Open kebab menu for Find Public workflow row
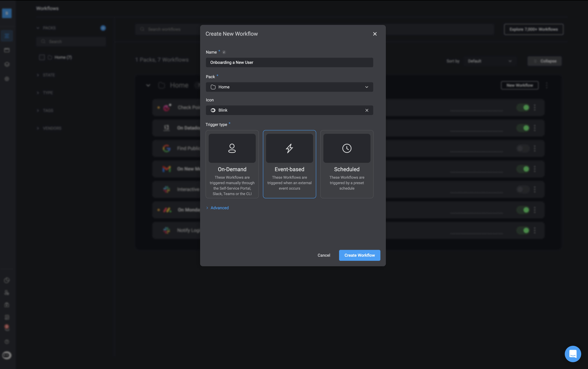The width and height of the screenshot is (588, 369). [x=535, y=148]
